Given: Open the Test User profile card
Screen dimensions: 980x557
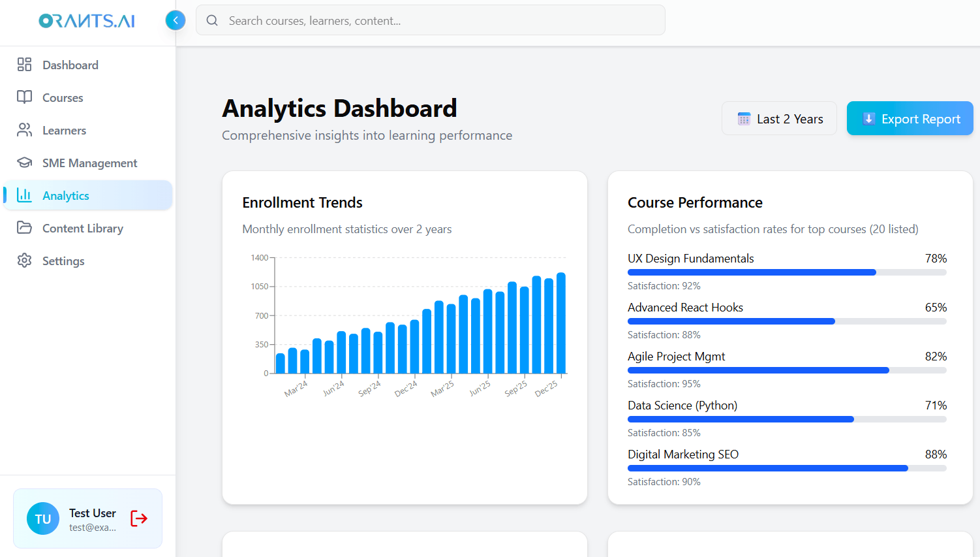Looking at the screenshot, I should pyautogui.click(x=87, y=518).
